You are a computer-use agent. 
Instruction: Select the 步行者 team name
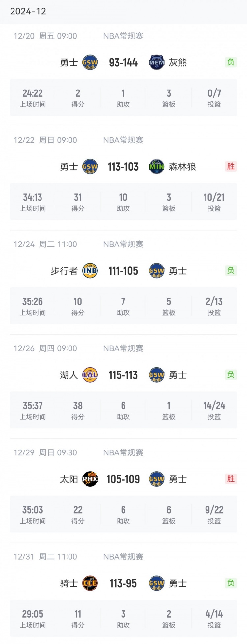(x=64, y=271)
